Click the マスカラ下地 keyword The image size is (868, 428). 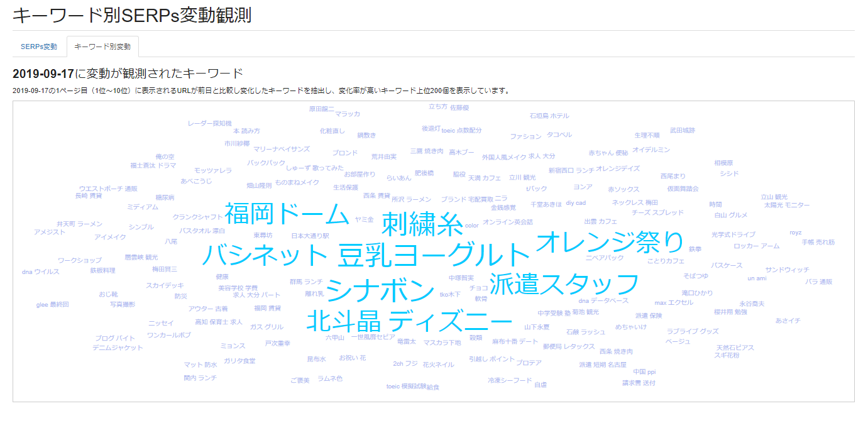pos(442,343)
